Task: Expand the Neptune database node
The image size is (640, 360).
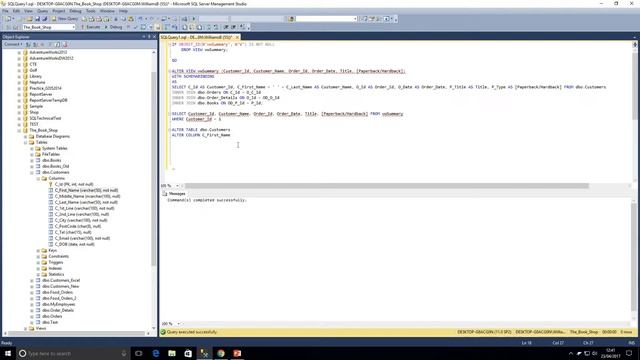Action: [x=19, y=82]
